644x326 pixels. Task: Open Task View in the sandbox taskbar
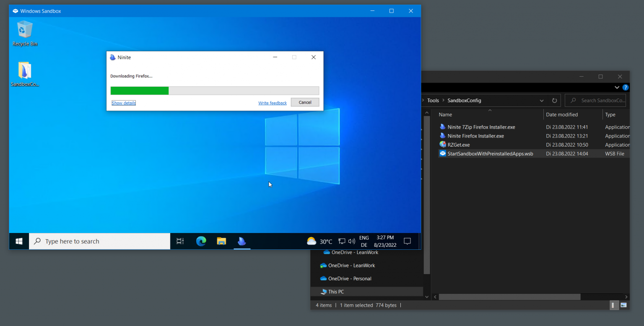[180, 241]
